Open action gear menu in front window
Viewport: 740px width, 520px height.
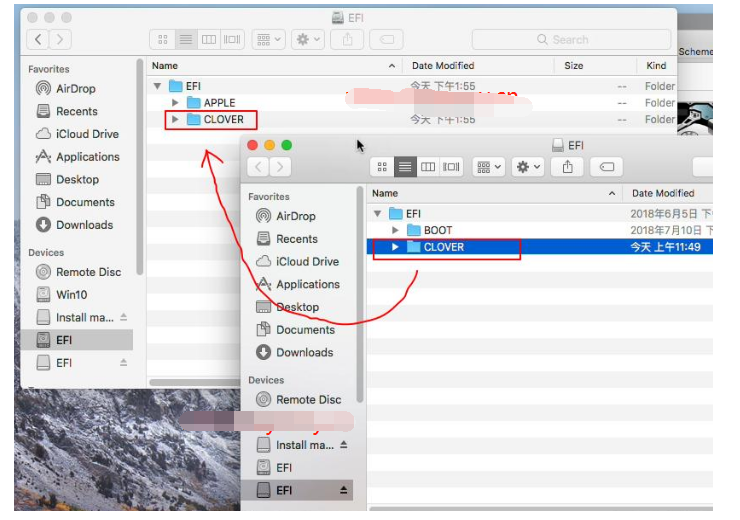tap(528, 167)
